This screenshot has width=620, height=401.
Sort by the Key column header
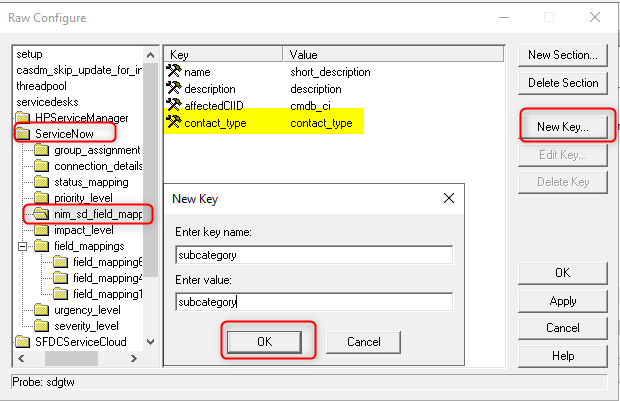click(223, 55)
